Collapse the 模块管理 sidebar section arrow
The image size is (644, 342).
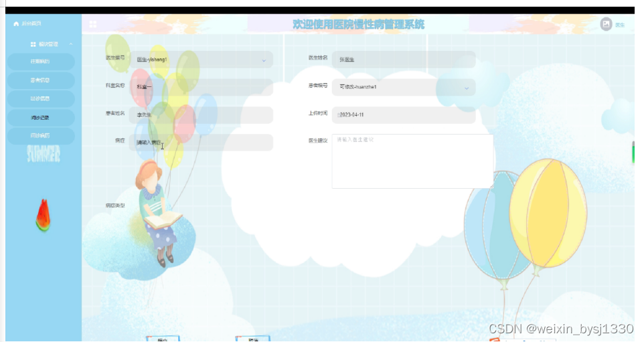[x=71, y=44]
